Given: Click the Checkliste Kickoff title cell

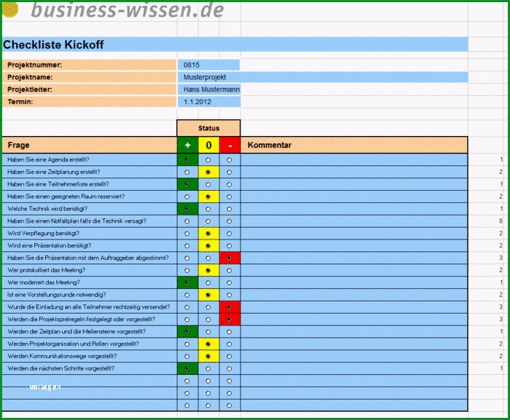Looking at the screenshot, I should pyautogui.click(x=235, y=44).
